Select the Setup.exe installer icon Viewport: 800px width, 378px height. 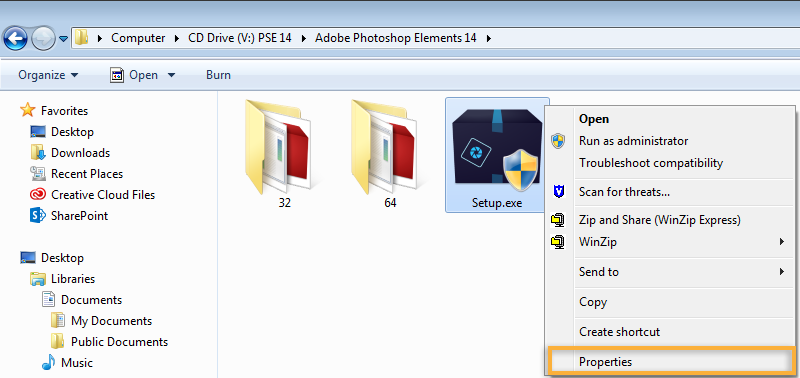(x=496, y=155)
